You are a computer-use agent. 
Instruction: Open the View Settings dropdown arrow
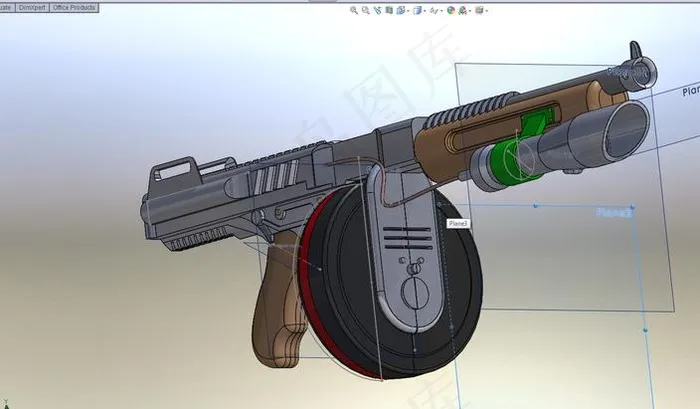click(x=487, y=11)
